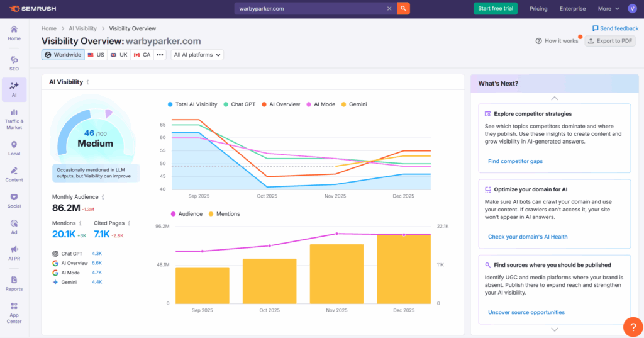644x338 pixels.
Task: Click the Semrush logo
Action: point(33,9)
